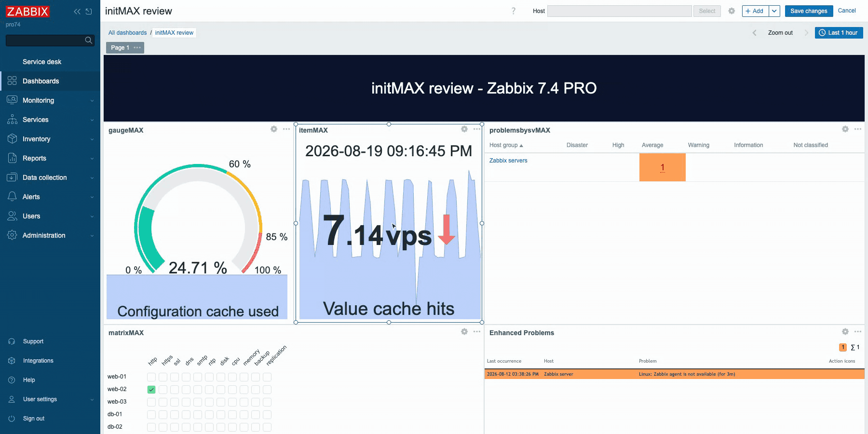
Task: Check web-03 http checkbox
Action: click(151, 402)
